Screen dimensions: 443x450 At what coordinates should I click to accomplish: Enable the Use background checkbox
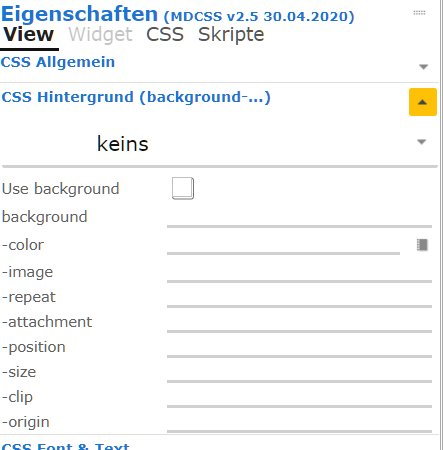183,188
